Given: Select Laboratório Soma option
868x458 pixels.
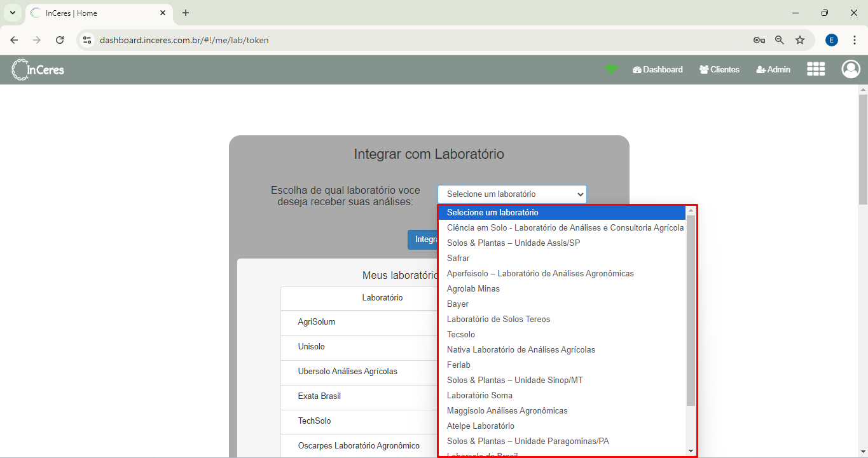Looking at the screenshot, I should 562,395.
